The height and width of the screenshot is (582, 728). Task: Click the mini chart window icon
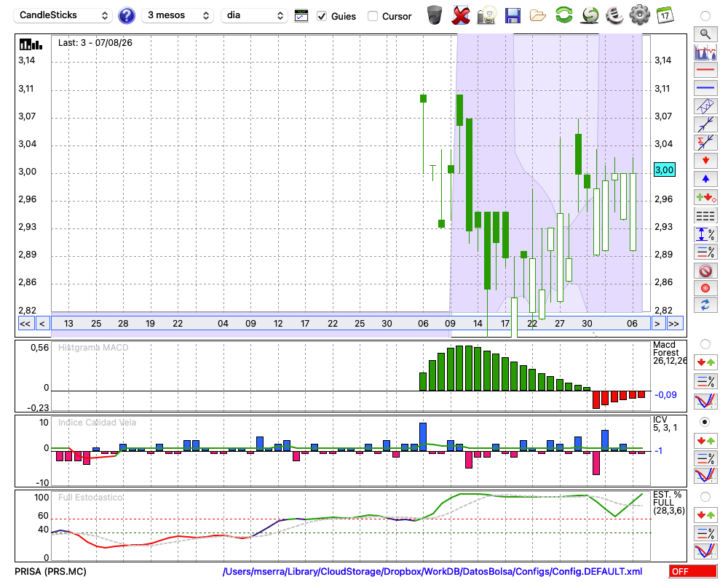point(301,15)
